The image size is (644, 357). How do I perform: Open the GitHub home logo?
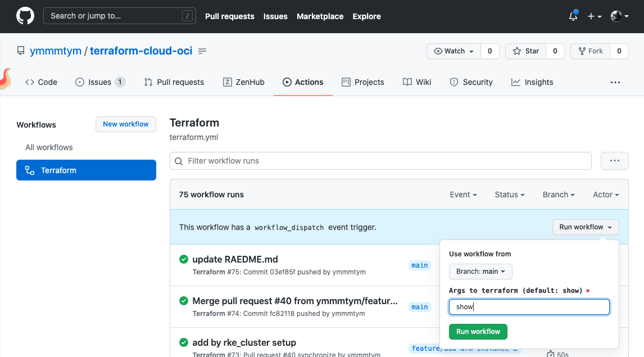25,16
